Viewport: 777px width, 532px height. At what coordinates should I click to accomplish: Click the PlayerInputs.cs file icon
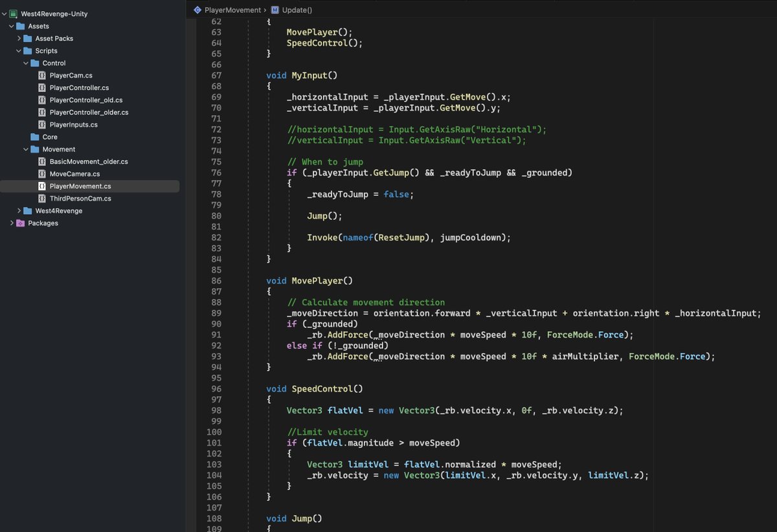[42, 124]
